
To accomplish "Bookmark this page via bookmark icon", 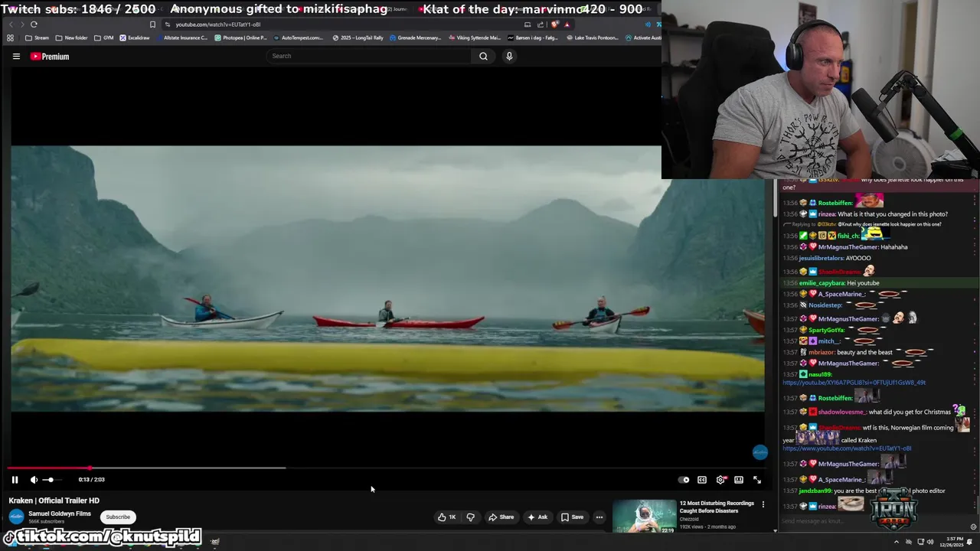I will (x=152, y=24).
